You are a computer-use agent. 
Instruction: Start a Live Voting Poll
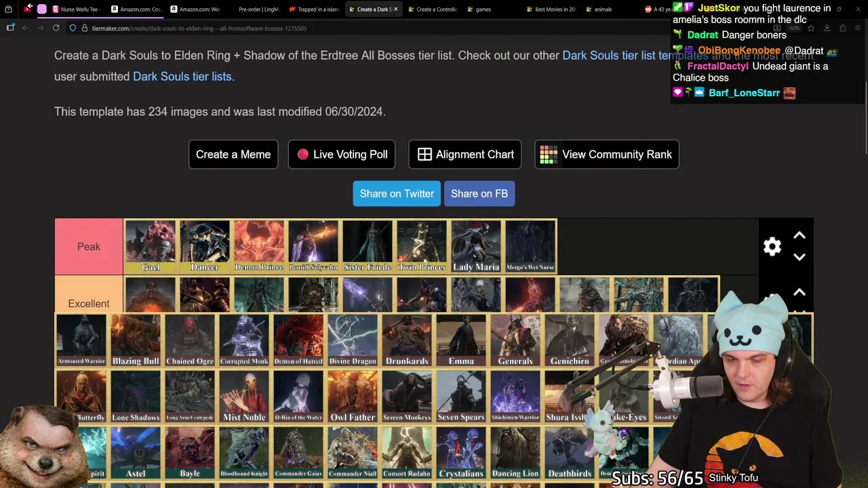pyautogui.click(x=342, y=155)
